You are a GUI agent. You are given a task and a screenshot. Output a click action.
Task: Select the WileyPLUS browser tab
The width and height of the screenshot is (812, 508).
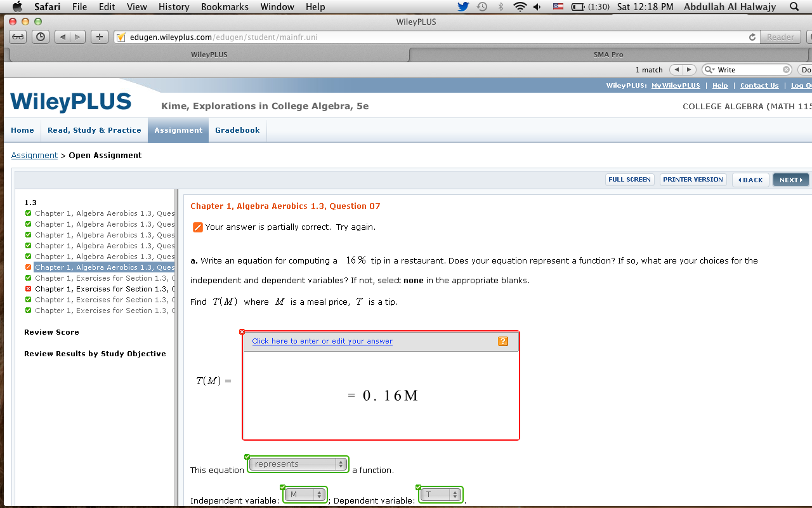pos(209,55)
